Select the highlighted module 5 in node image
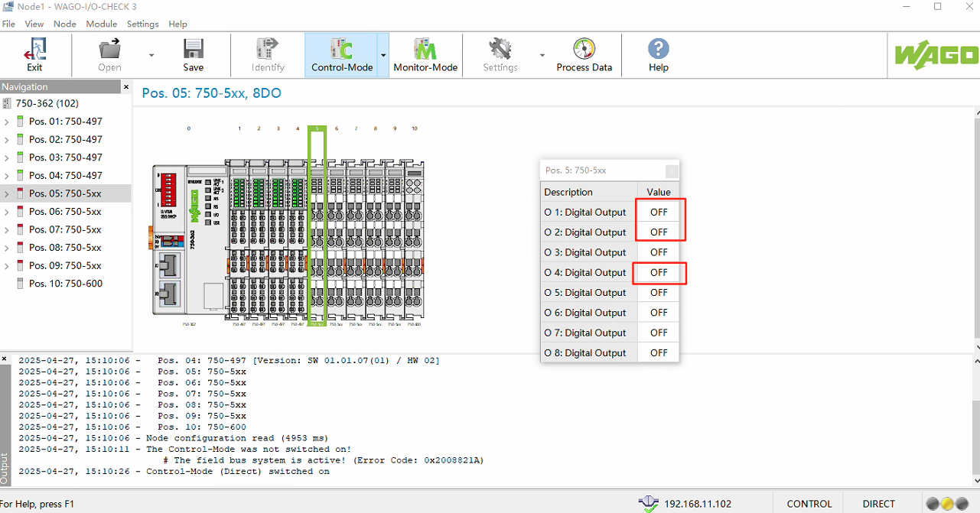 click(317, 226)
